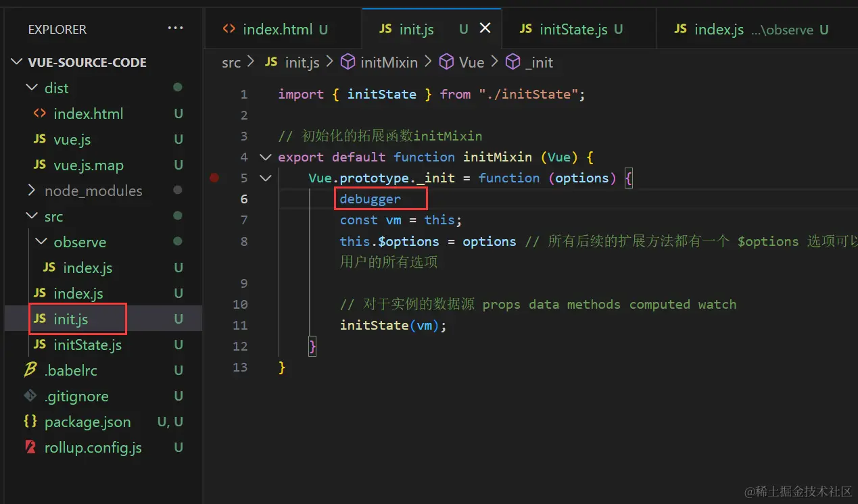Click the U git status of rollup.config.js
The height and width of the screenshot is (504, 858).
178,447
